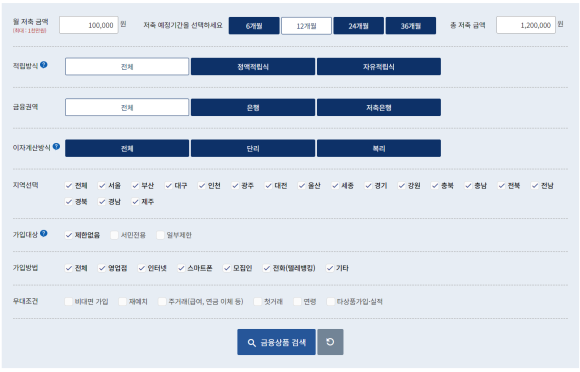Toggle the 세종 region checkbox
Viewport: 580px width, 372px height.
(x=335, y=186)
